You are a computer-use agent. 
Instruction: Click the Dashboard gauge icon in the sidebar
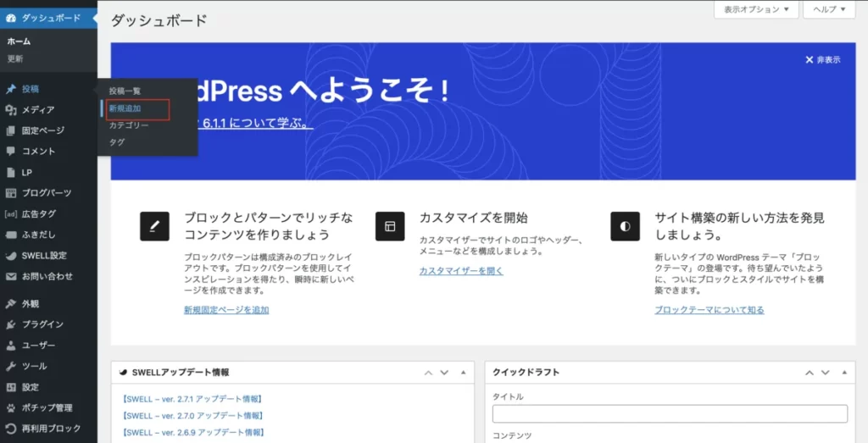[x=10, y=19]
